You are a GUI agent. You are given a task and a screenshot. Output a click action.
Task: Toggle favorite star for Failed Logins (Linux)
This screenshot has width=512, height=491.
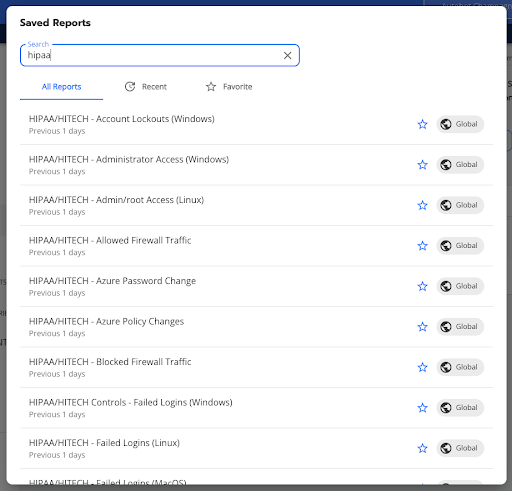[422, 448]
